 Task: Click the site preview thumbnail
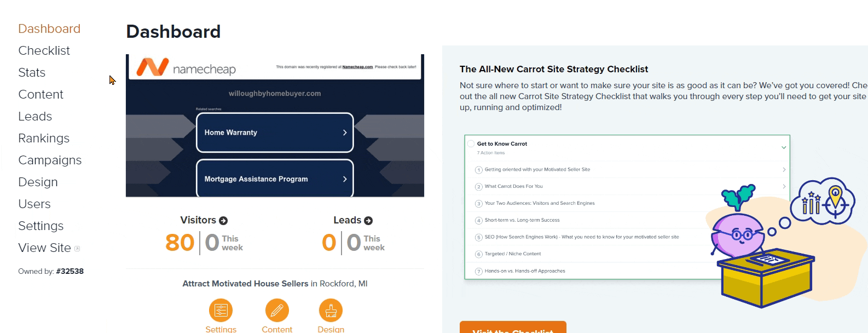(275, 125)
